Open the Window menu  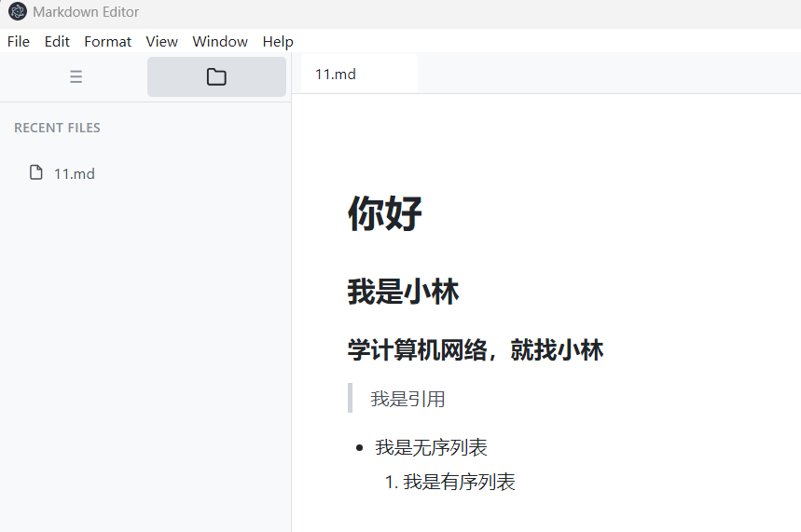click(x=220, y=41)
